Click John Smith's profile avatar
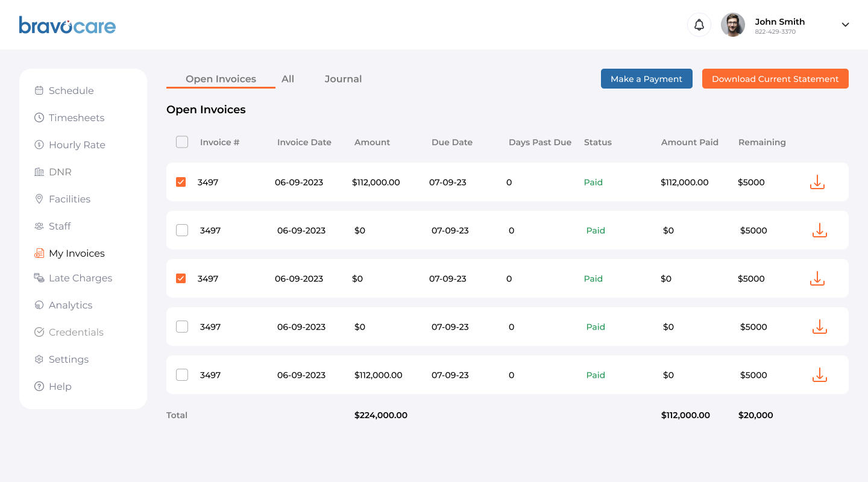The height and width of the screenshot is (482, 868). [733, 25]
